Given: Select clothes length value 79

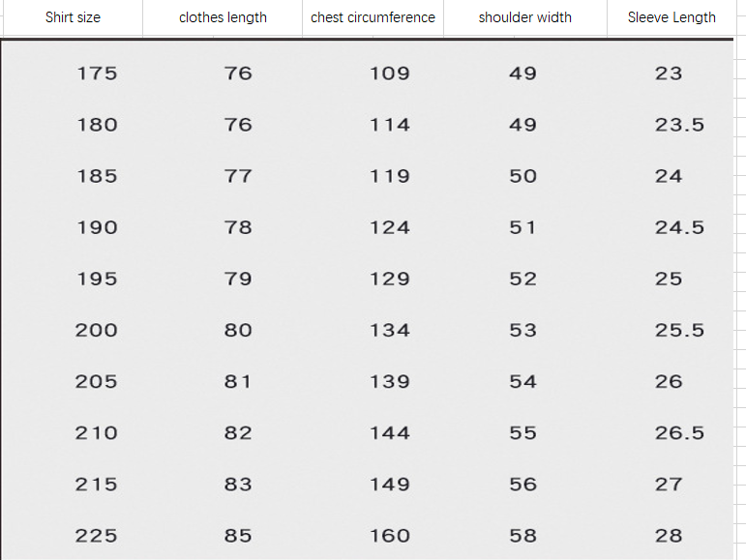Looking at the screenshot, I should [x=238, y=280].
